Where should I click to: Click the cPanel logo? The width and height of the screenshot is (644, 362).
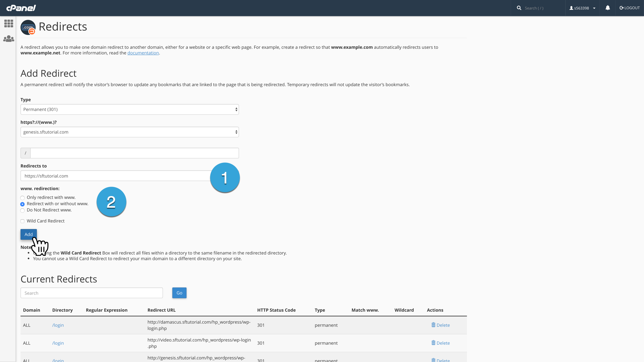[21, 8]
